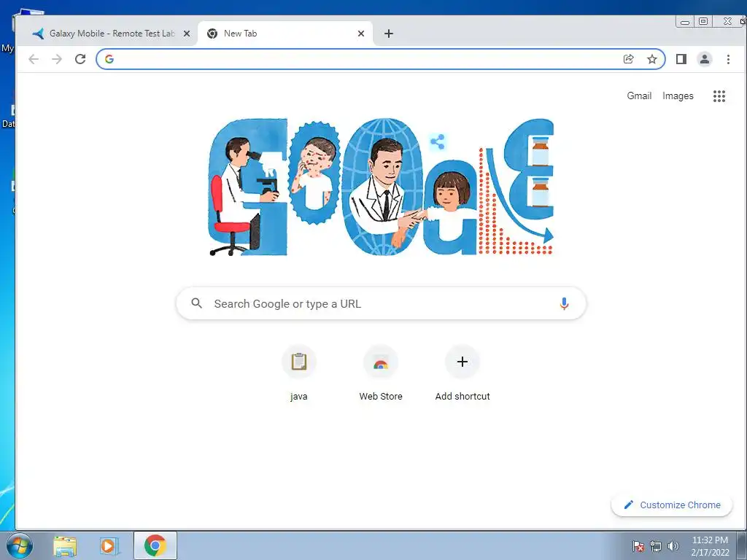Close the New Tab tab
The image size is (747, 560).
click(360, 34)
